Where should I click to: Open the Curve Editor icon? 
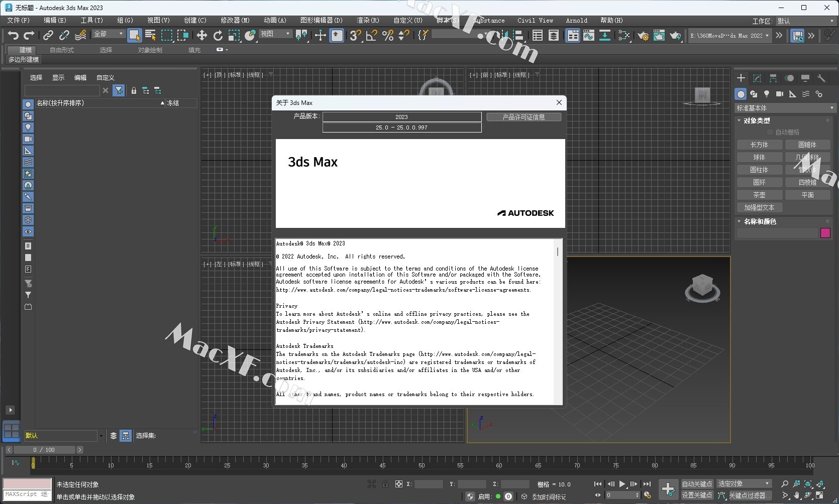click(x=589, y=35)
